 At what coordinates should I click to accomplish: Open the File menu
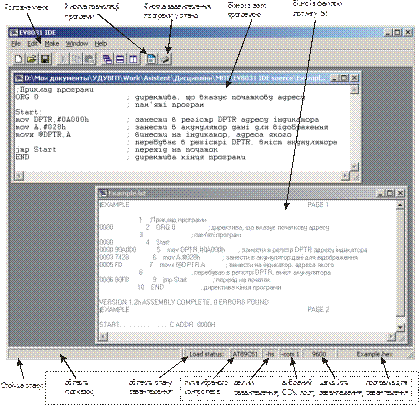(x=16, y=44)
